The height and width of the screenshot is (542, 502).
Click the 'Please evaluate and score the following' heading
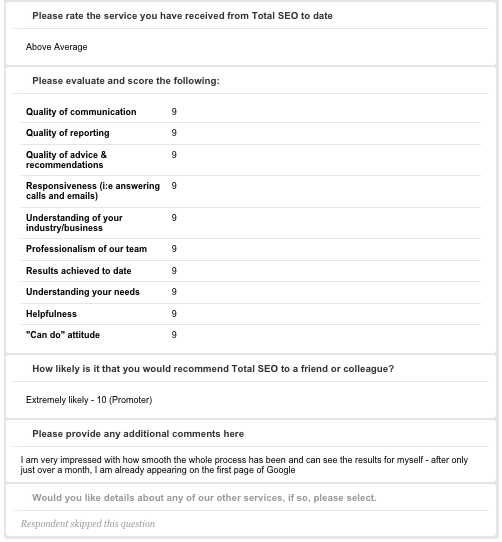point(126,81)
